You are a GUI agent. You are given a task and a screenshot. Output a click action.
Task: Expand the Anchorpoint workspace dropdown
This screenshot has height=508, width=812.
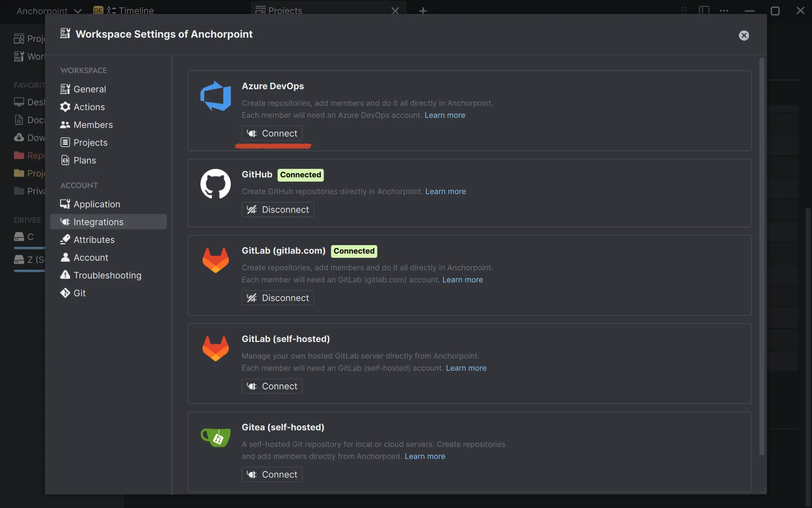(x=78, y=11)
